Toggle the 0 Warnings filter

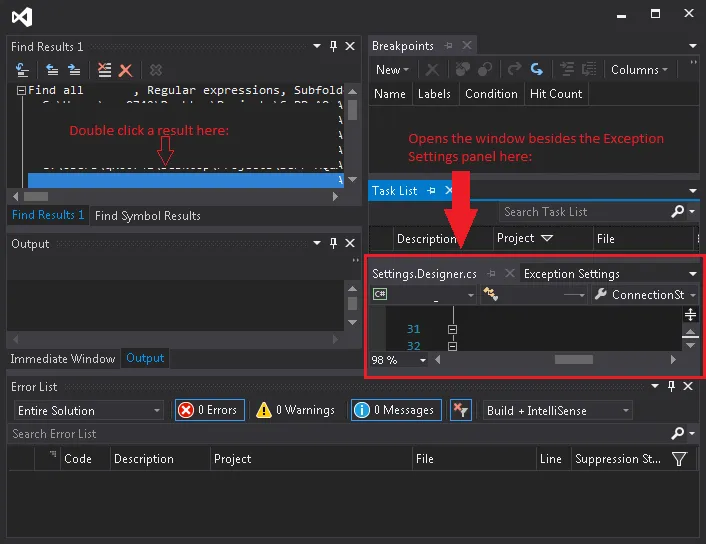[x=295, y=410]
